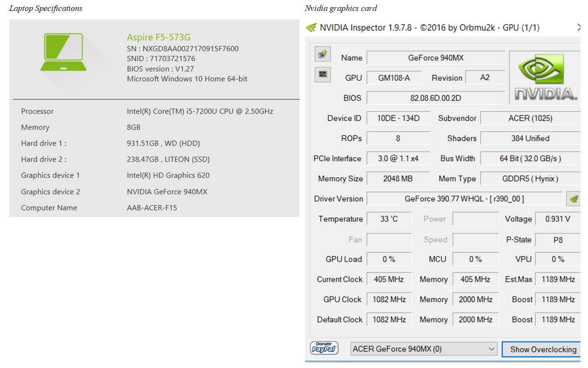Close the NVIDIA Inspector window
This screenshot has width=588, height=368.
pos(579,28)
